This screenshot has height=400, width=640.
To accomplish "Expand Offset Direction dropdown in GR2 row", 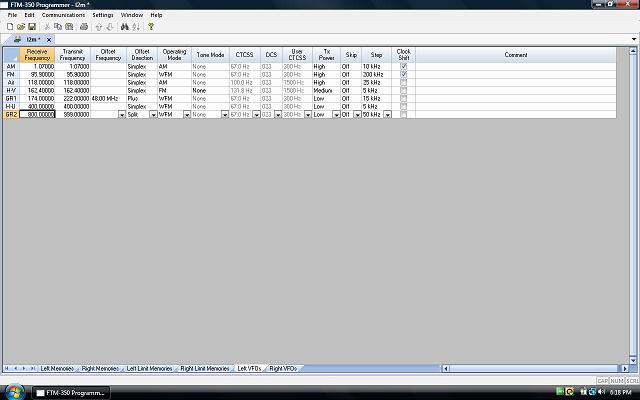I will [x=153, y=115].
